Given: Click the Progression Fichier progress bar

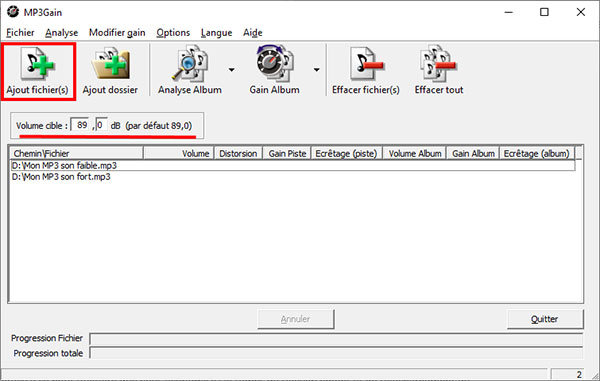Looking at the screenshot, I should click(x=336, y=339).
